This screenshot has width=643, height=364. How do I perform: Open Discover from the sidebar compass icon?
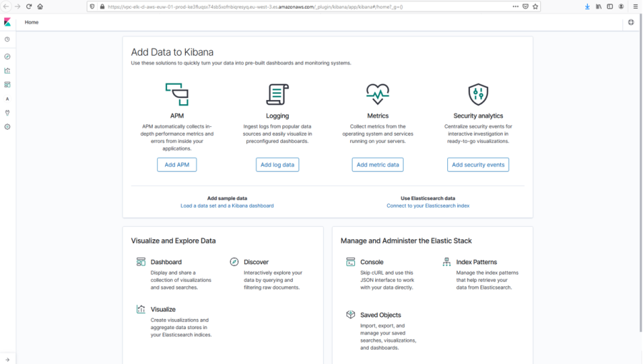7,56
